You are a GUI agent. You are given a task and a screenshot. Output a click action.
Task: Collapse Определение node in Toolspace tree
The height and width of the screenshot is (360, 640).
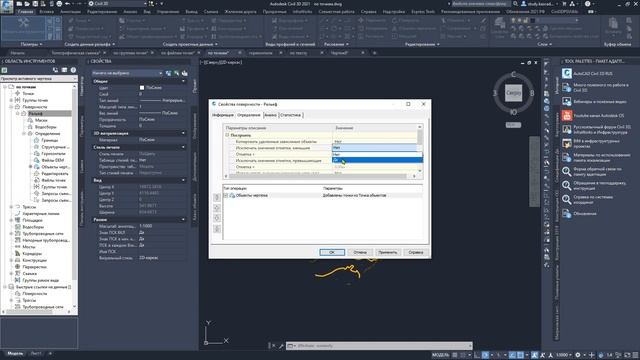[24, 133]
